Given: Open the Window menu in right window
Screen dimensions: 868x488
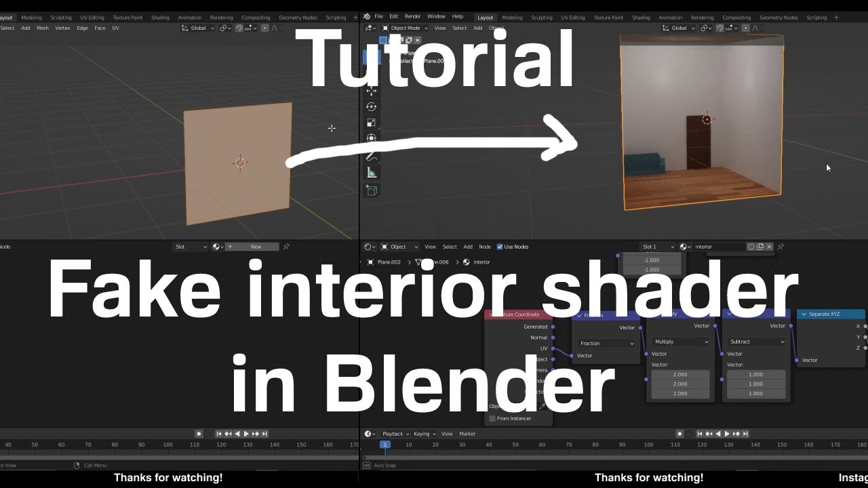Looking at the screenshot, I should click(436, 16).
